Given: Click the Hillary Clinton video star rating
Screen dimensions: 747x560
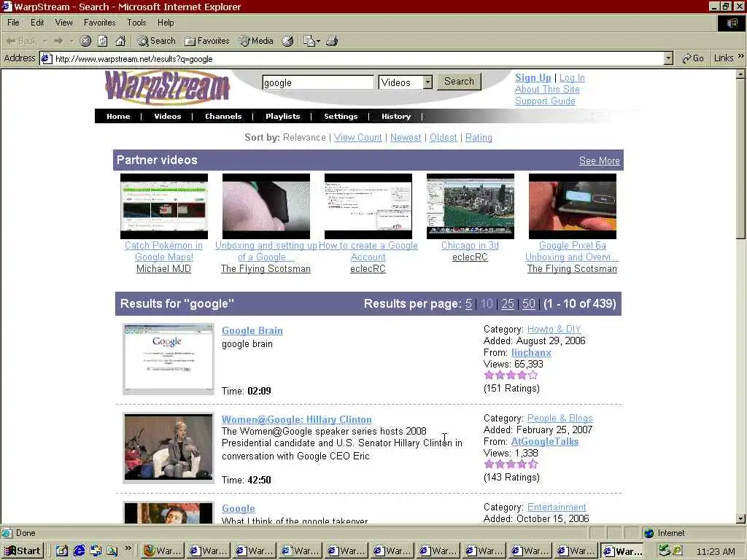Looking at the screenshot, I should tap(511, 464).
